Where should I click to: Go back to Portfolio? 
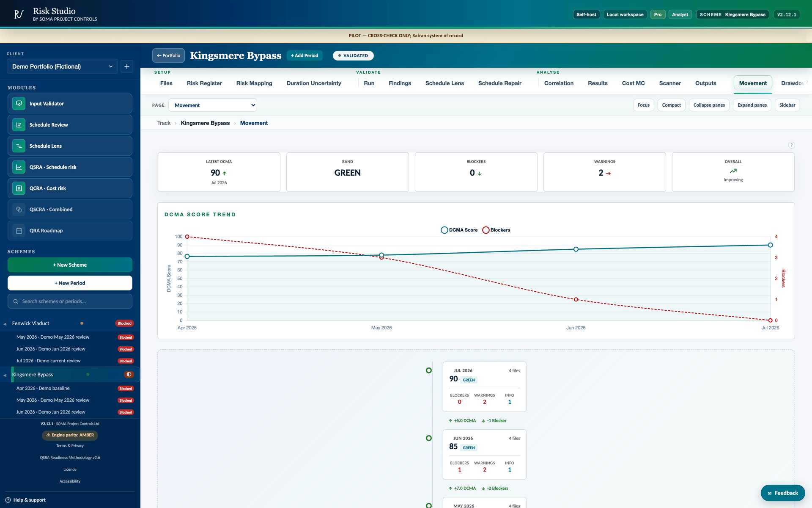pyautogui.click(x=168, y=55)
